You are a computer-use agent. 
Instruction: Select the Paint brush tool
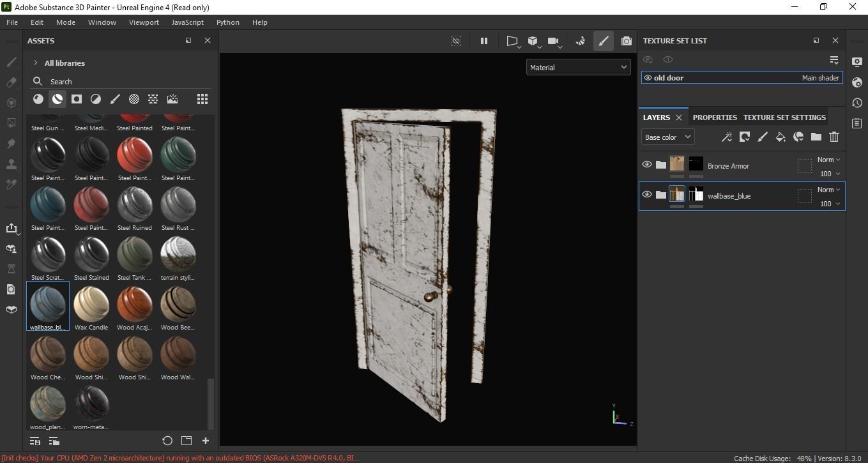(11, 63)
